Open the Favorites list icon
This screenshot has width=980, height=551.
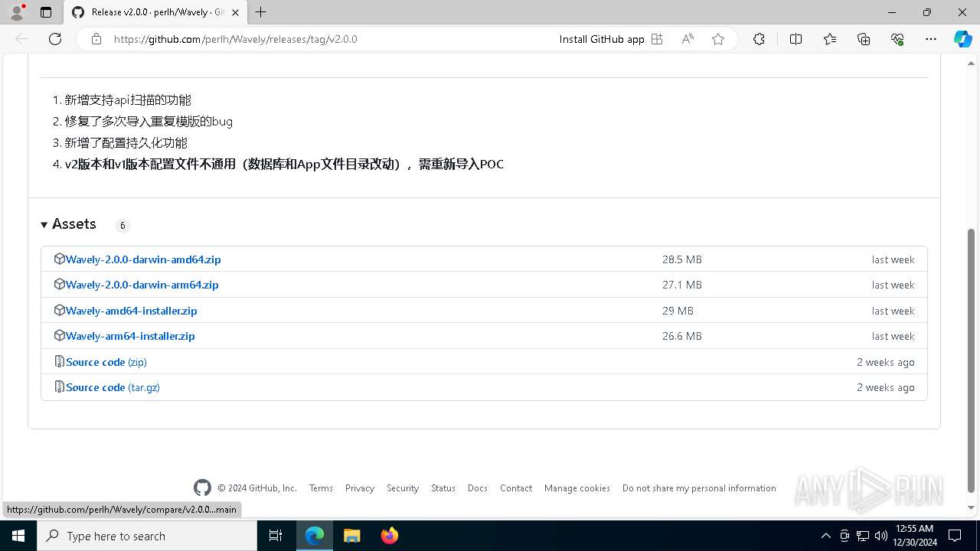point(830,39)
